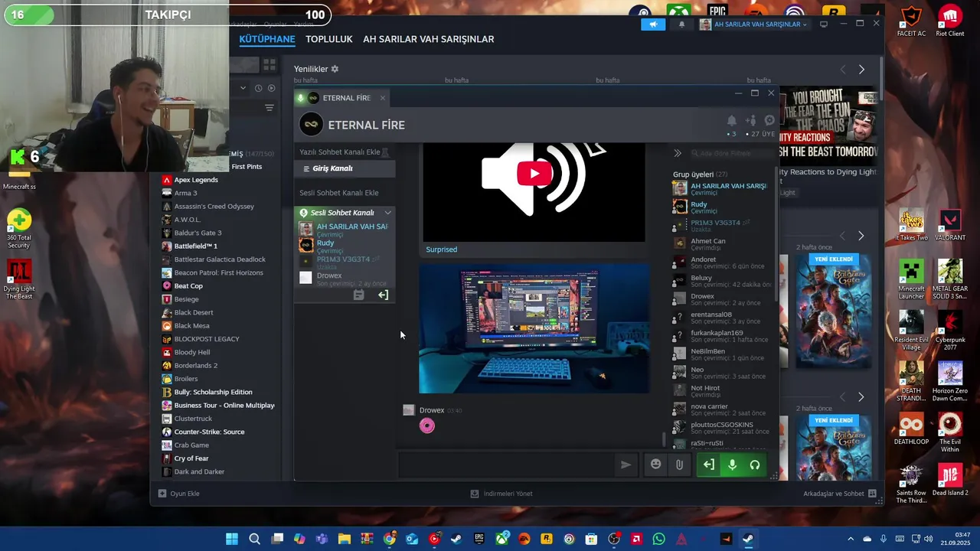
Task: Select the Giriş Kanalı text channel
Action: click(345, 168)
